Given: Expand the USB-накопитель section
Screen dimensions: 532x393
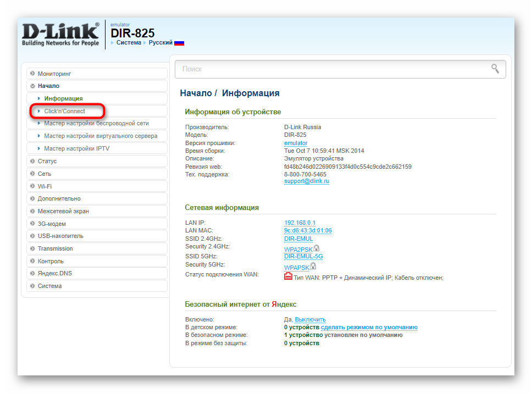Looking at the screenshot, I should pos(97,236).
